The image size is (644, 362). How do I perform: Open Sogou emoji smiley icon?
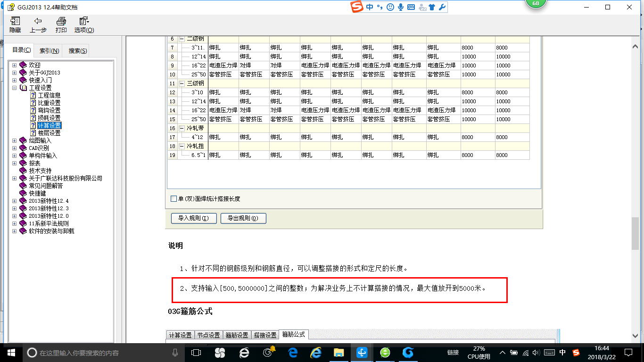click(x=390, y=7)
